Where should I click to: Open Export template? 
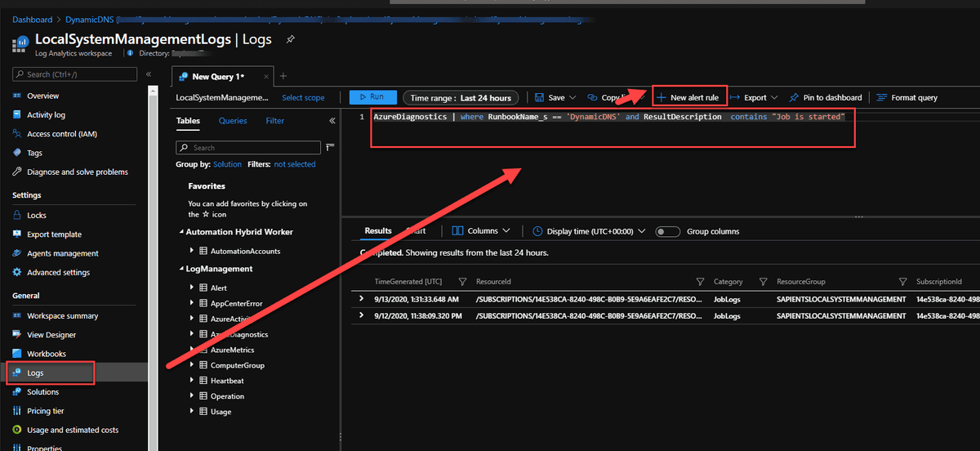pyautogui.click(x=54, y=234)
